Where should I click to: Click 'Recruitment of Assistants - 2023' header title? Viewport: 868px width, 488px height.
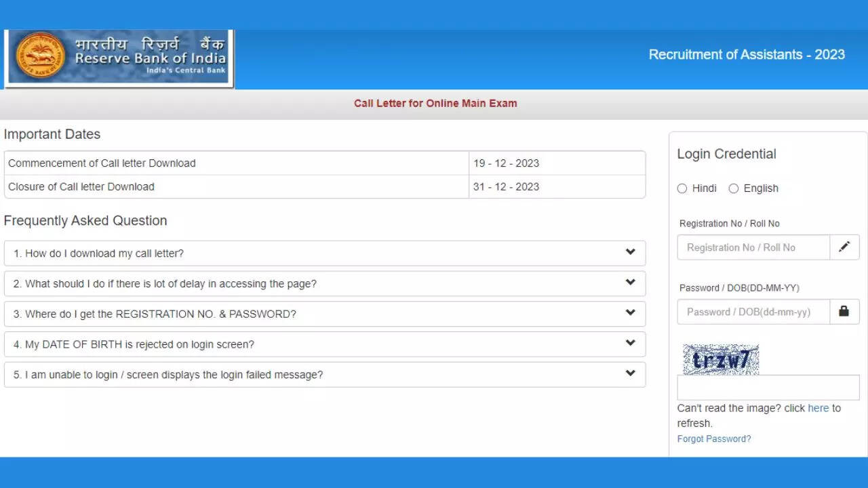pos(747,55)
